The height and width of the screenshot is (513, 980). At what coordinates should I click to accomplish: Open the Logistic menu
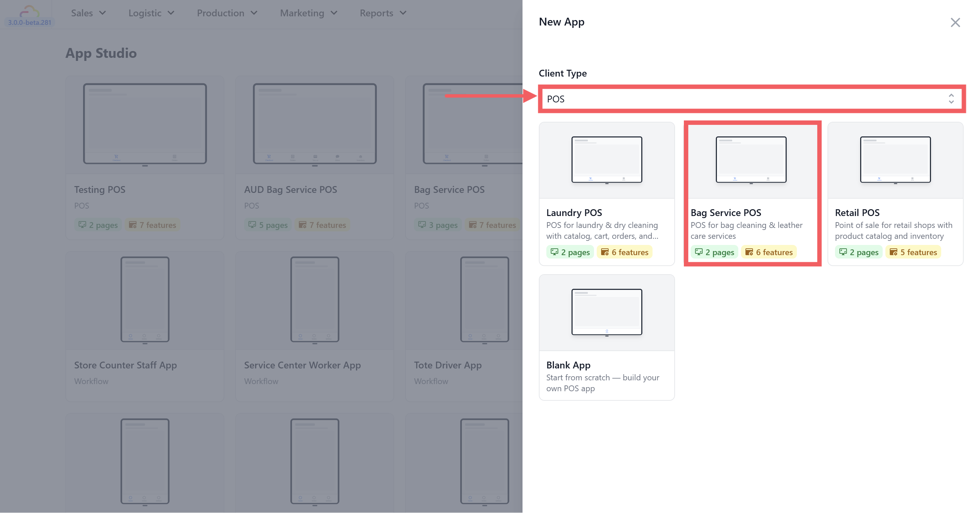tap(151, 13)
